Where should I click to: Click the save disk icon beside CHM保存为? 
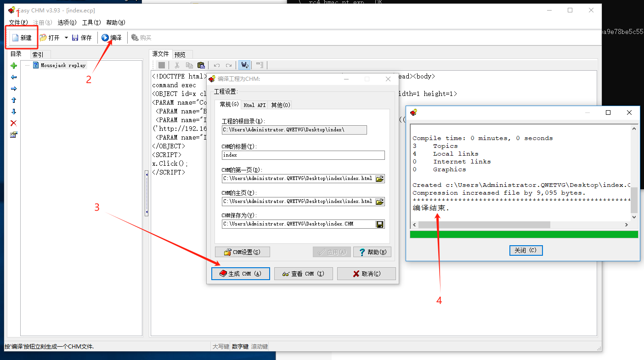pos(379,224)
